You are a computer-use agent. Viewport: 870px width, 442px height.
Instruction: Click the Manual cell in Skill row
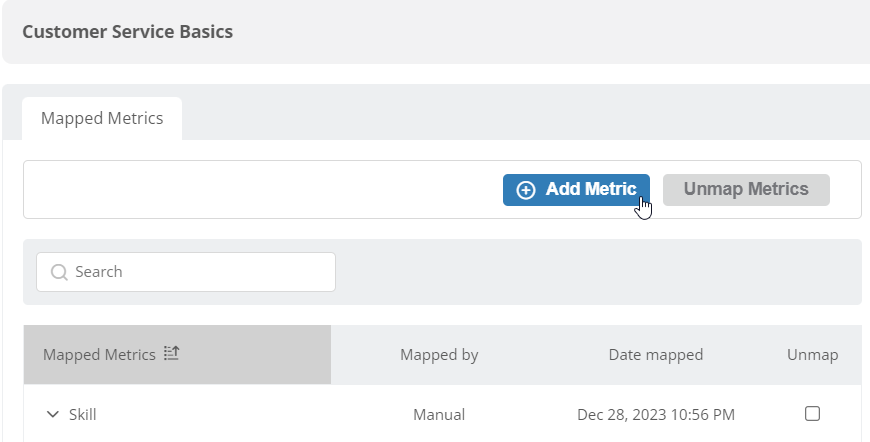(x=439, y=414)
